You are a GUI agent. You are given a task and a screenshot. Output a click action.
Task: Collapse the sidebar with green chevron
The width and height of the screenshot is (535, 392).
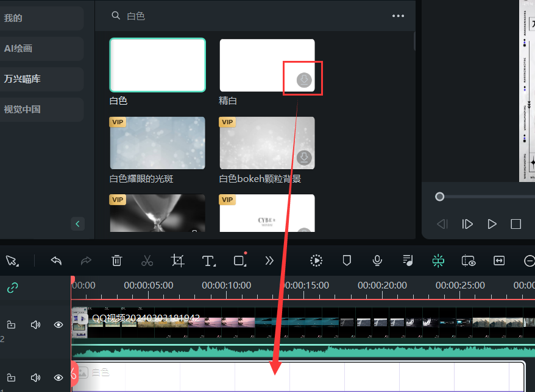tap(77, 224)
